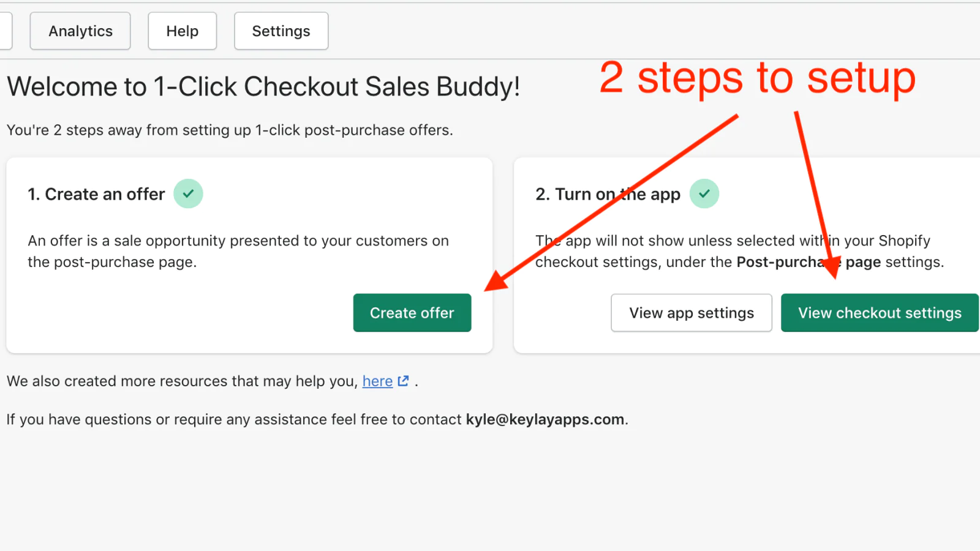Click the cut-off button left of Analytics
The height and width of the screenshot is (551, 980).
point(5,31)
